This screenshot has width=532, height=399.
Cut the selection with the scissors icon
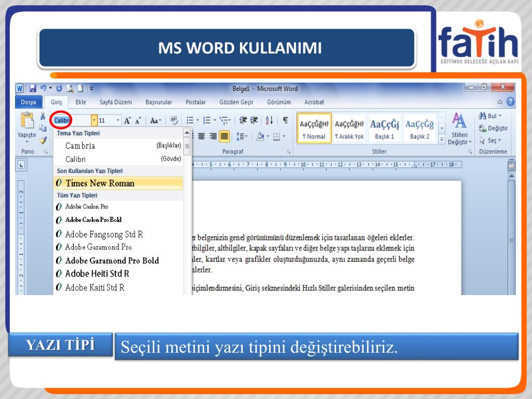pyautogui.click(x=43, y=116)
